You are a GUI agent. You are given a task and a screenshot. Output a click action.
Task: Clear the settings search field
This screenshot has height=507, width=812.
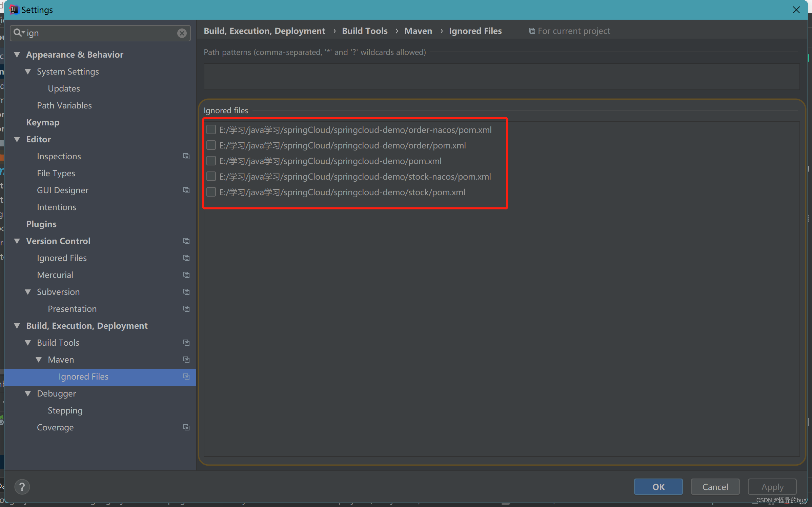(182, 33)
